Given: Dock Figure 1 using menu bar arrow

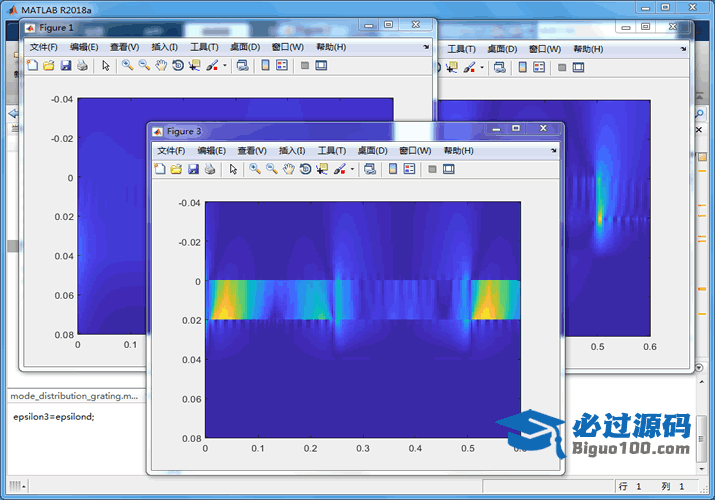Looking at the screenshot, I should 426,47.
